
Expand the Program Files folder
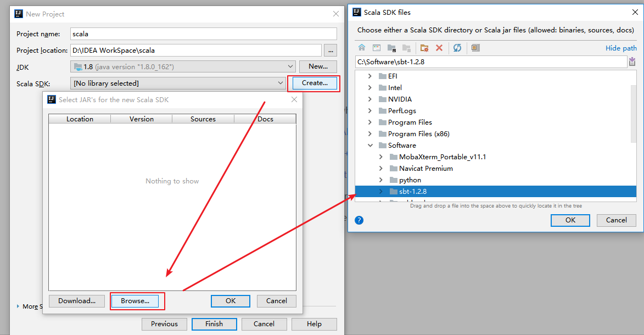point(370,122)
